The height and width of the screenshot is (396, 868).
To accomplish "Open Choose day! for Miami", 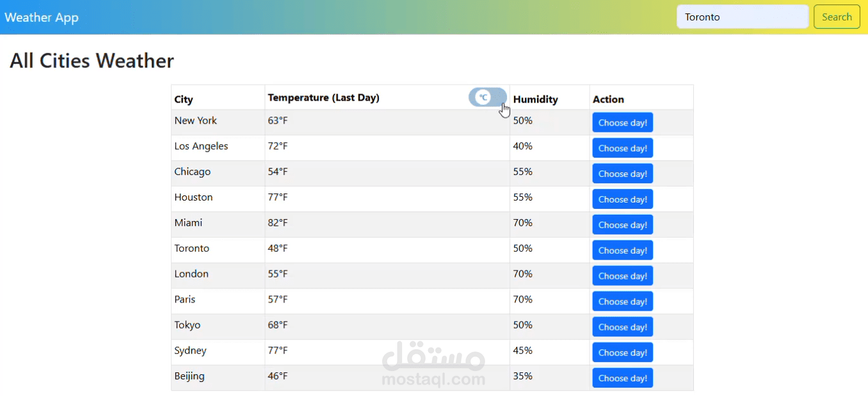I will 622,225.
